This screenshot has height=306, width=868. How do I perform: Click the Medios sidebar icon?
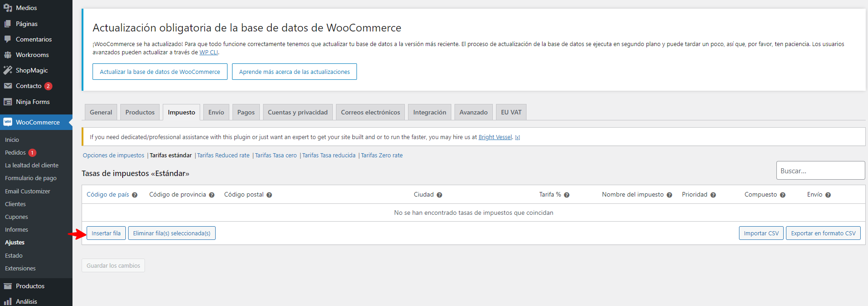[8, 8]
